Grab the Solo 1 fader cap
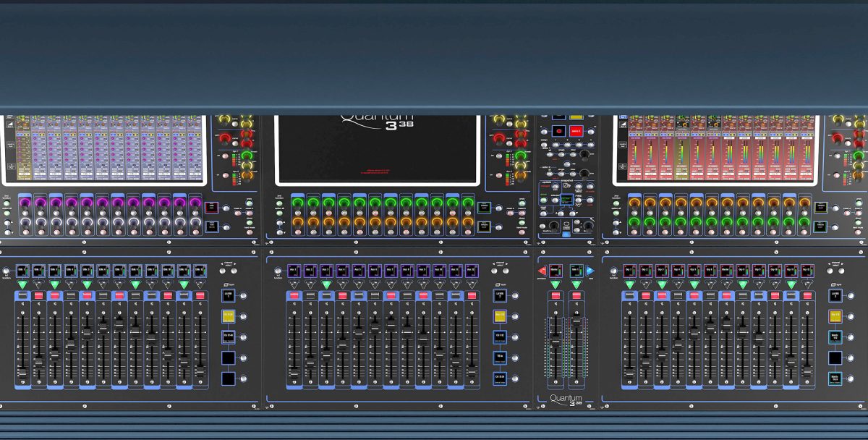 click(576, 320)
